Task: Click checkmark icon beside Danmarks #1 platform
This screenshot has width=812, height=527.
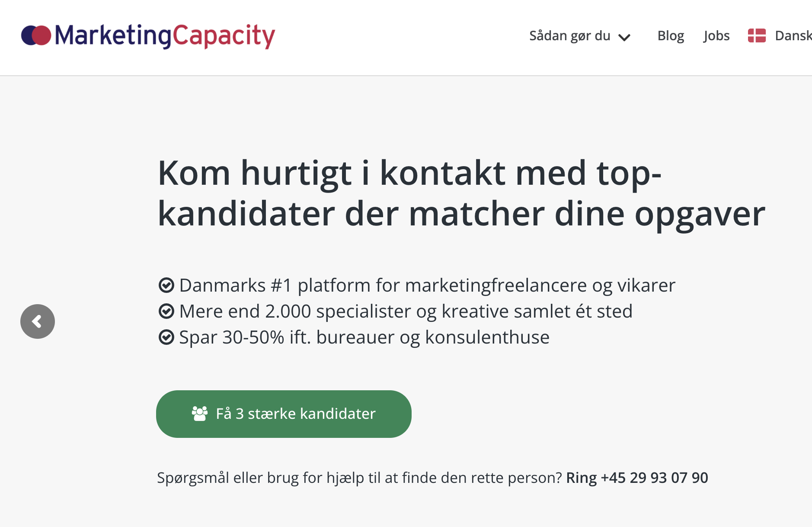Action: coord(166,285)
